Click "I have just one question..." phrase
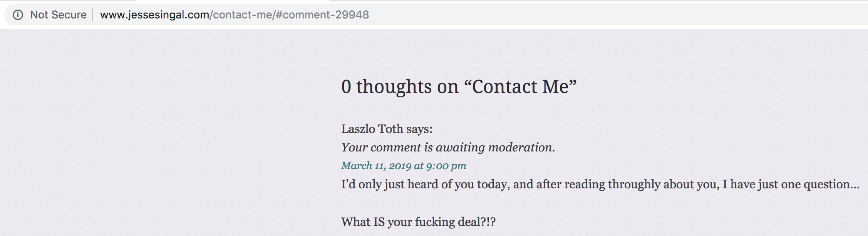Viewport: 868px width, 236px height. coord(791,184)
